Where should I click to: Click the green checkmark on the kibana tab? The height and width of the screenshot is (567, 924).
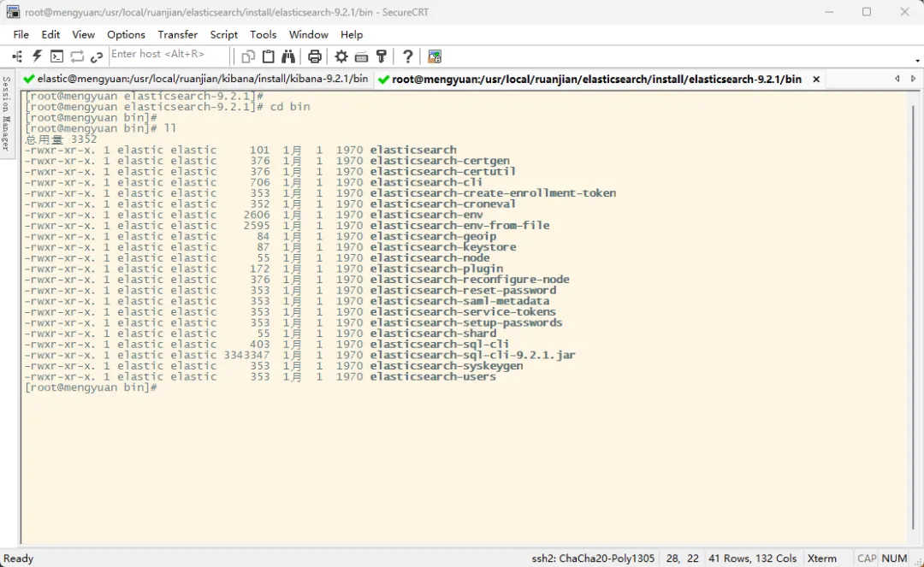[28, 79]
